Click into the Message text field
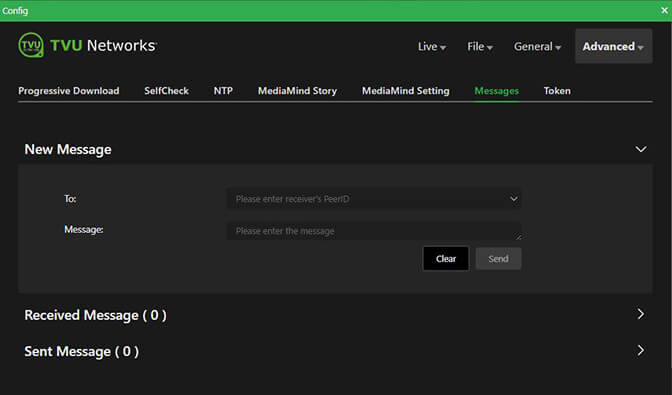The image size is (672, 395). click(374, 231)
